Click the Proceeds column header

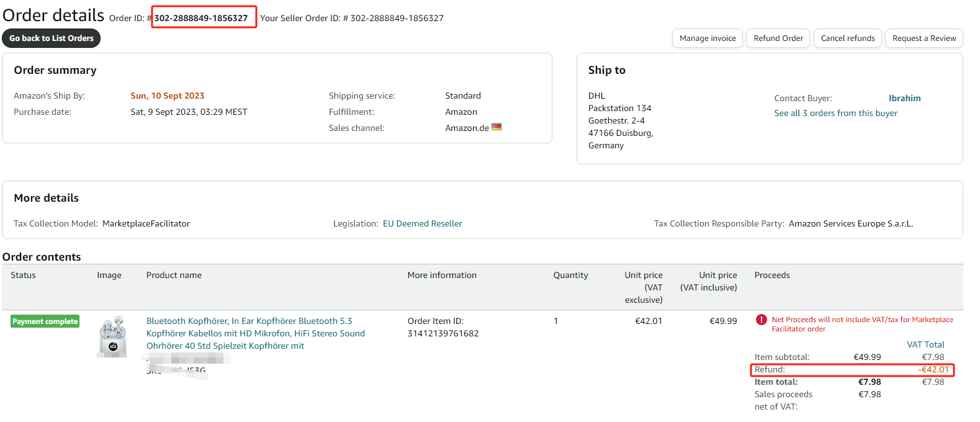772,275
